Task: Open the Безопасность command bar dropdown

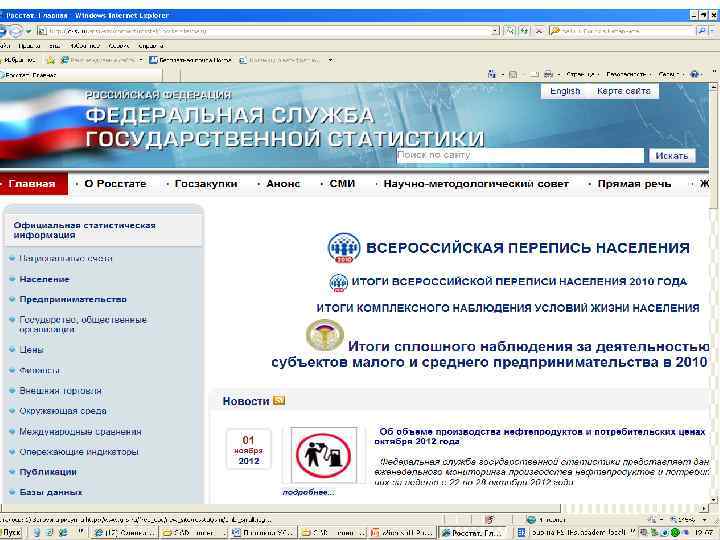Action: point(629,74)
